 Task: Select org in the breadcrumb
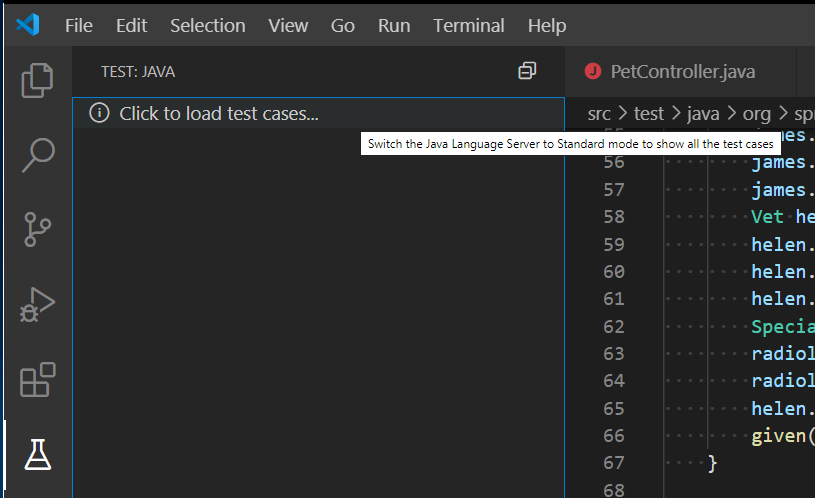pyautogui.click(x=756, y=113)
